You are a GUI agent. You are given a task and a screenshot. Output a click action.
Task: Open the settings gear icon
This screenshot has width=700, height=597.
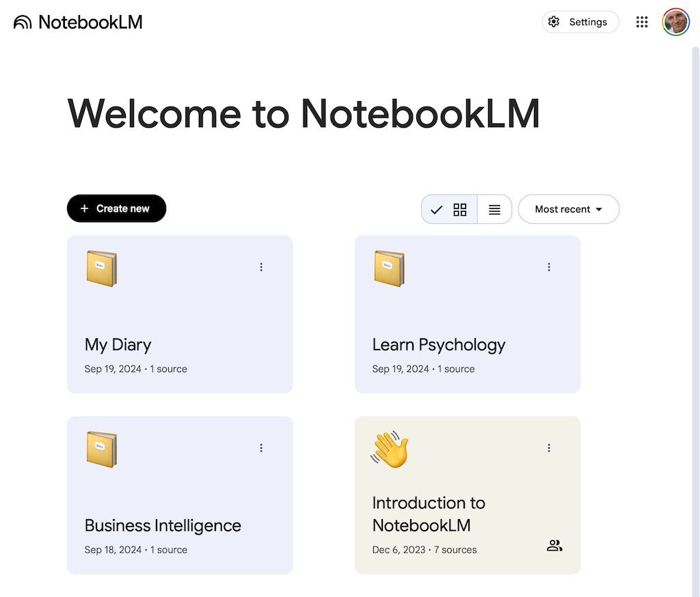[x=554, y=21]
